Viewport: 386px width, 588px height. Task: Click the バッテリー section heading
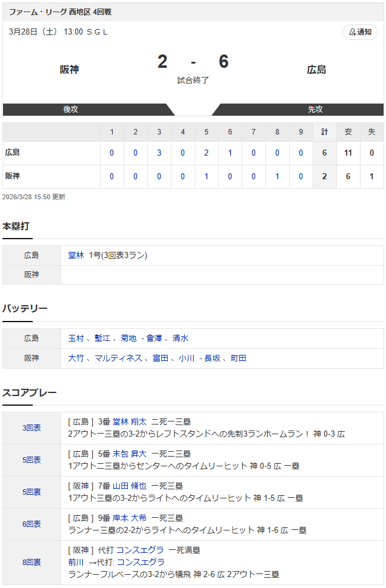click(25, 309)
